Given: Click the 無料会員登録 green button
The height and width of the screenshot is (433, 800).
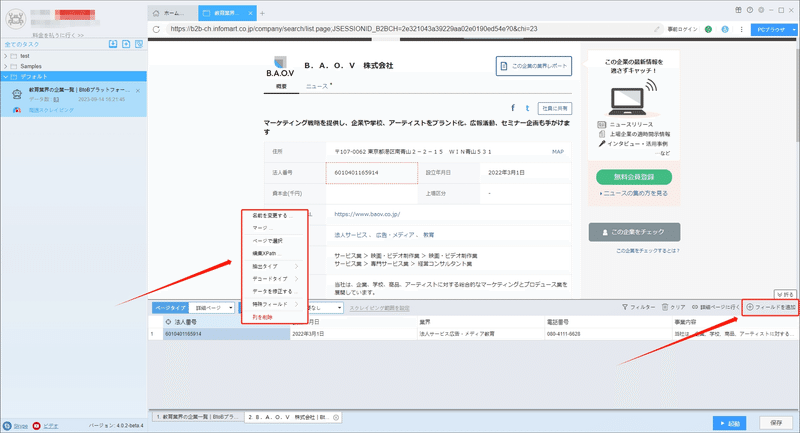Looking at the screenshot, I should pos(634,177).
